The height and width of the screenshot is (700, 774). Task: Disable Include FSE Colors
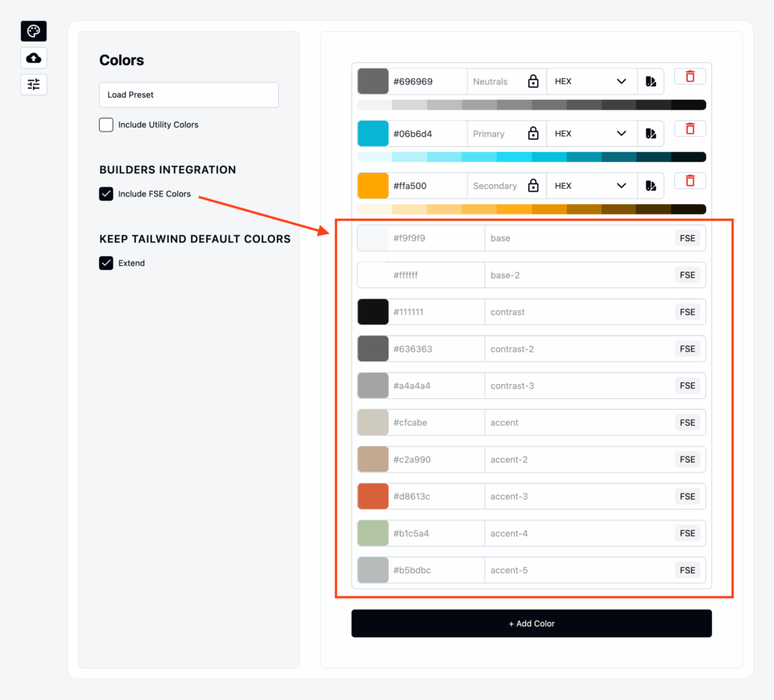click(106, 194)
